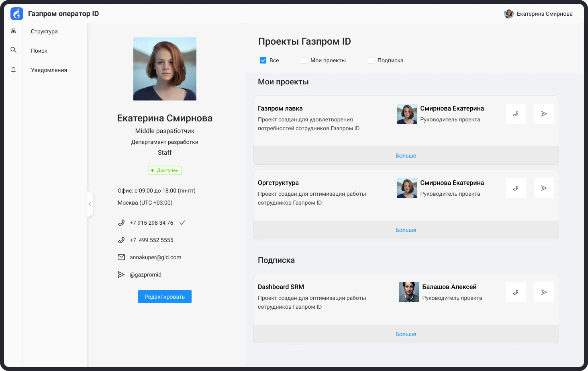This screenshot has width=588, height=371.
Task: Click the large profile photo
Action: 165,69
